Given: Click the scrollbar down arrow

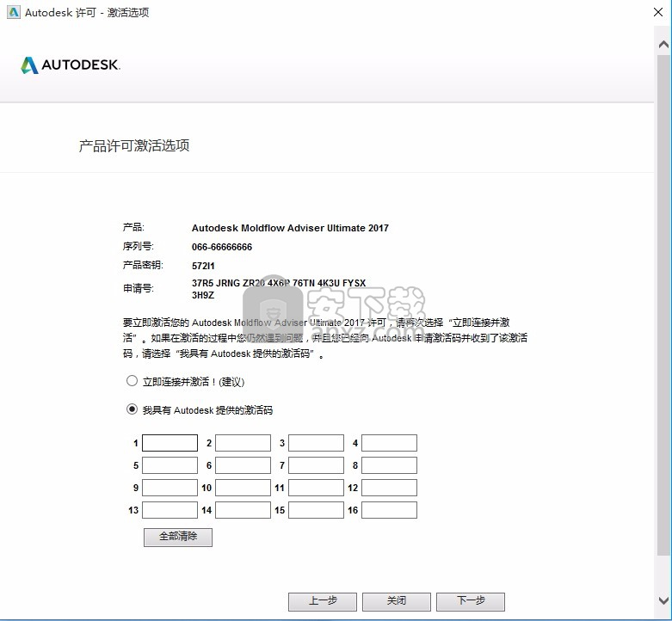Looking at the screenshot, I should tap(663, 600).
